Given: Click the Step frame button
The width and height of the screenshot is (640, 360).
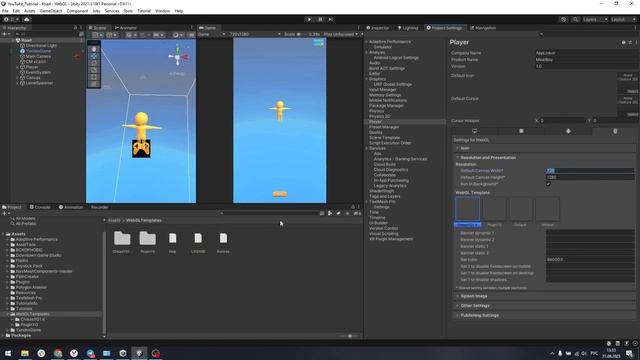Looking at the screenshot, I should [331, 19].
